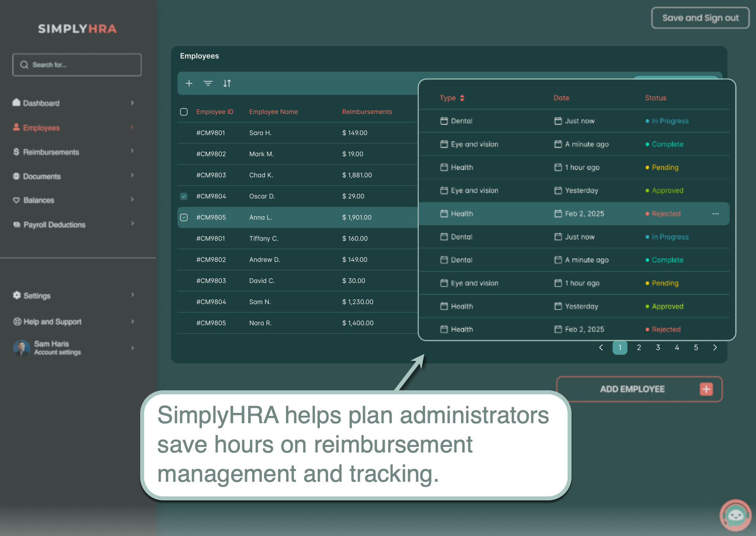
Task: Open Account settings under Sam Haris
Action: pyautogui.click(x=57, y=352)
